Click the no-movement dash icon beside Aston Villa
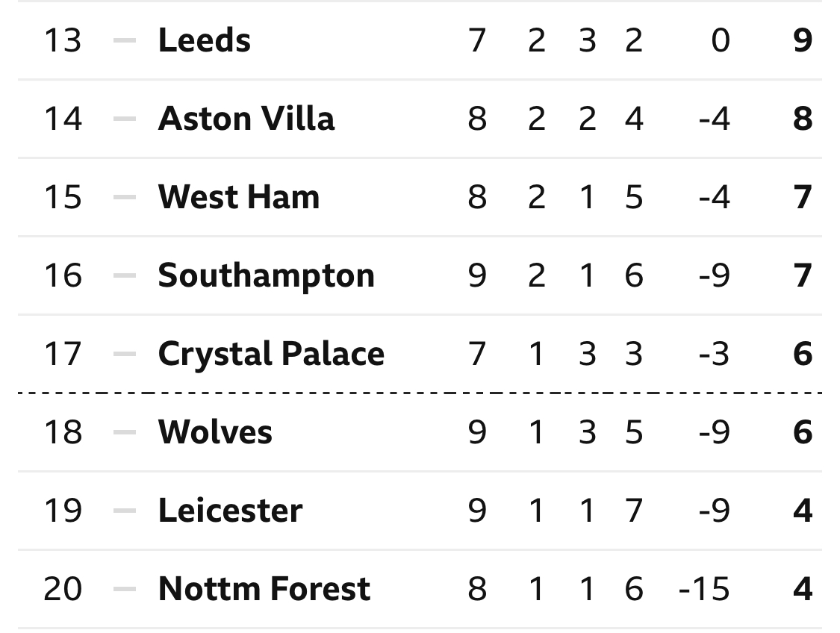 pos(125,119)
